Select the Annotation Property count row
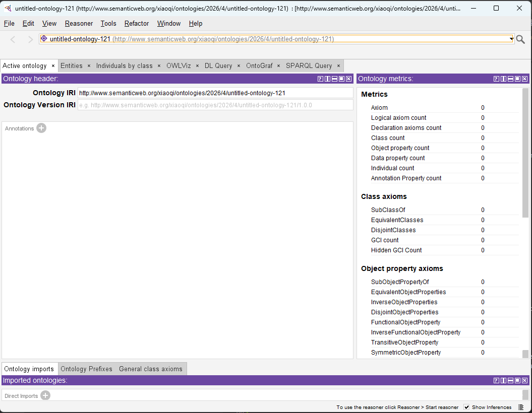532x413 pixels. point(444,178)
